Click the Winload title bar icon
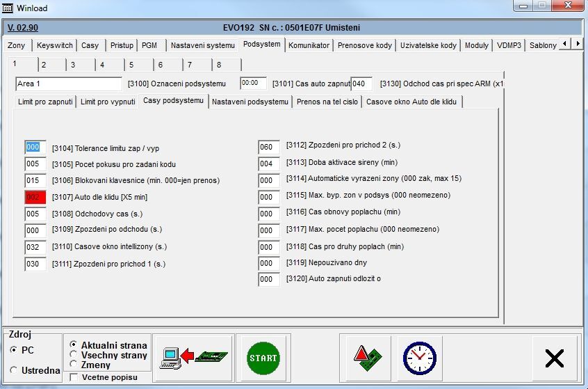 8,7
